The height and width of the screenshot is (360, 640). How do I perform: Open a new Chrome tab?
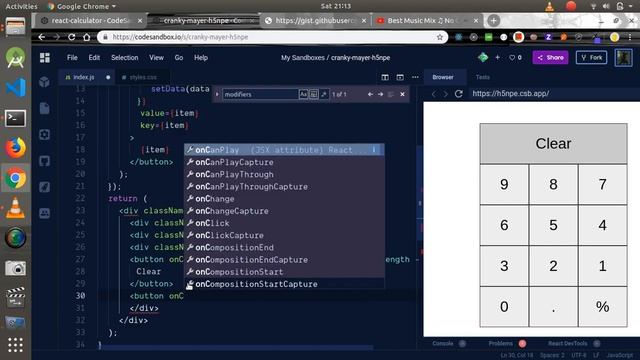coord(493,20)
